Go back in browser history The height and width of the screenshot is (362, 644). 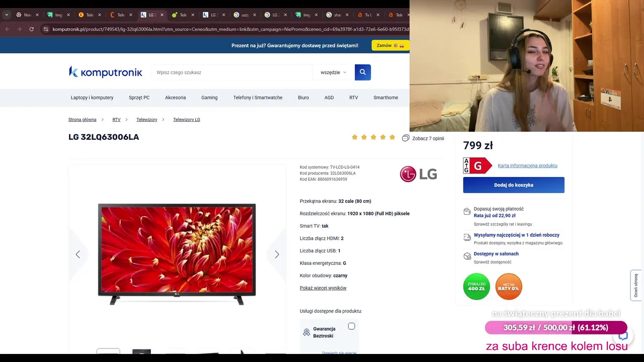pos(7,29)
